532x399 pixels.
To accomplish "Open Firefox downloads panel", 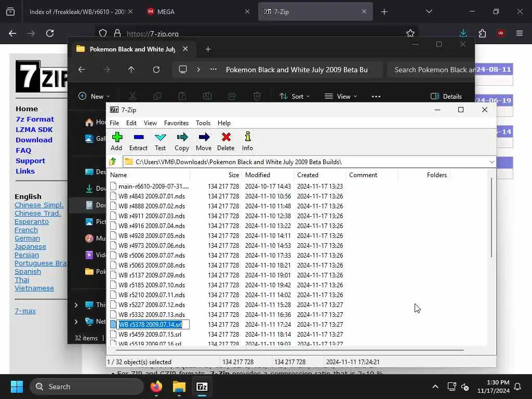I will coord(463,33).
